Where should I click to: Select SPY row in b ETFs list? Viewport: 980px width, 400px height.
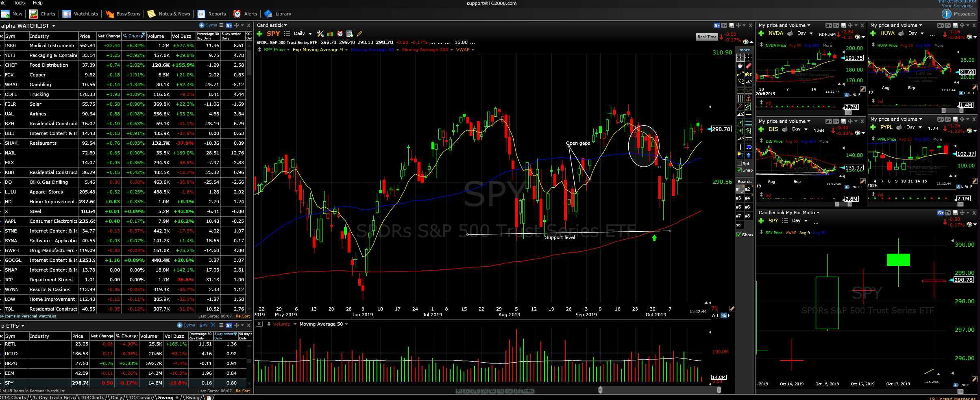[124, 383]
